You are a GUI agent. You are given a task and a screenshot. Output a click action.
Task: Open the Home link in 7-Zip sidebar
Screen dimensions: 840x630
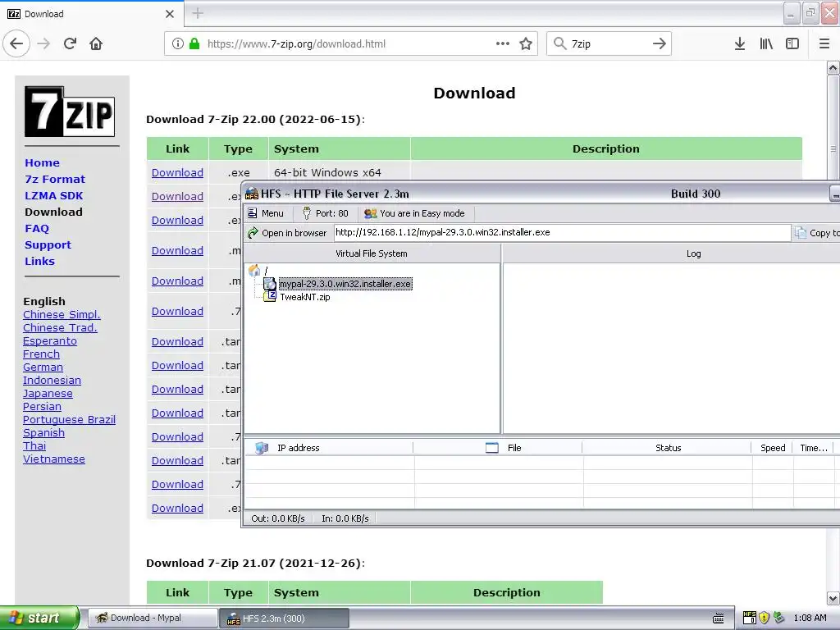(x=42, y=163)
